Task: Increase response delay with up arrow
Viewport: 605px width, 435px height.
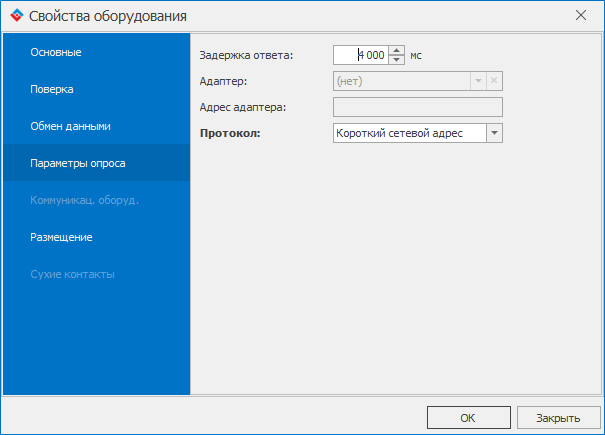Action: [x=396, y=51]
